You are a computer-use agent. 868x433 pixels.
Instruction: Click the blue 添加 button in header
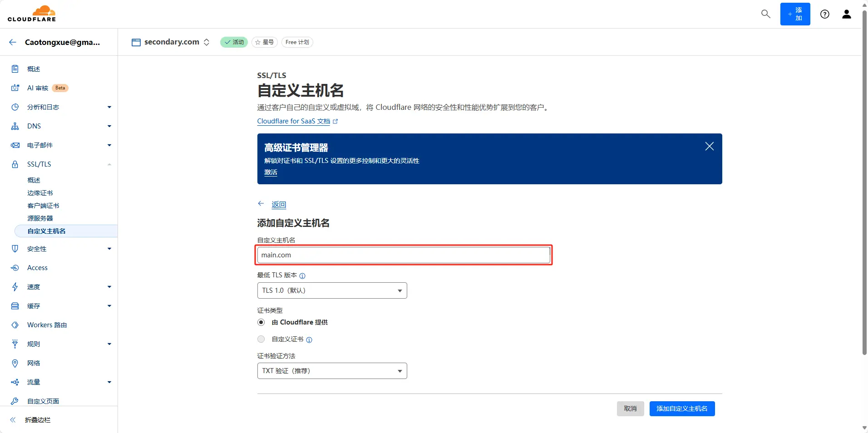point(795,14)
